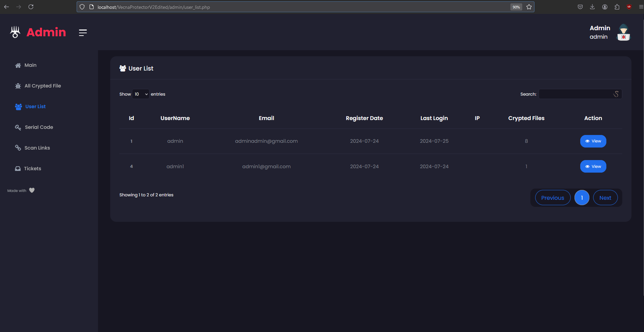Click the browser forward arrow
644x332 pixels.
[x=19, y=7]
